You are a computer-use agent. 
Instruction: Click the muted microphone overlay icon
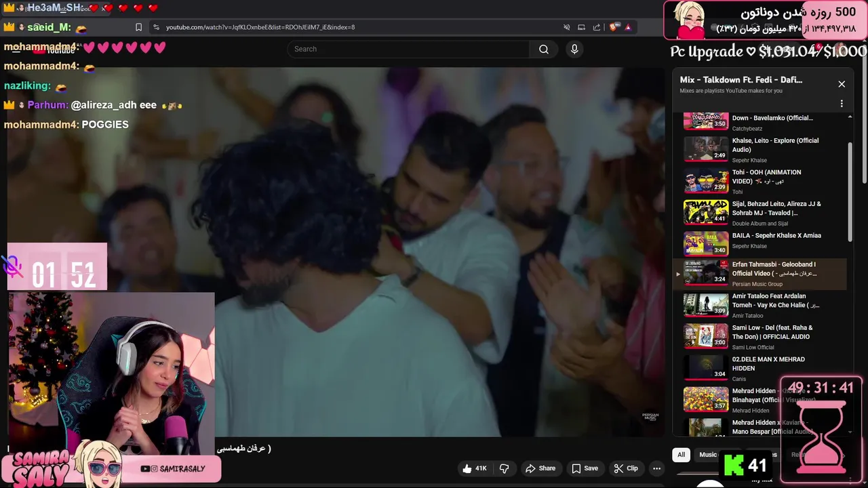pos(12,266)
